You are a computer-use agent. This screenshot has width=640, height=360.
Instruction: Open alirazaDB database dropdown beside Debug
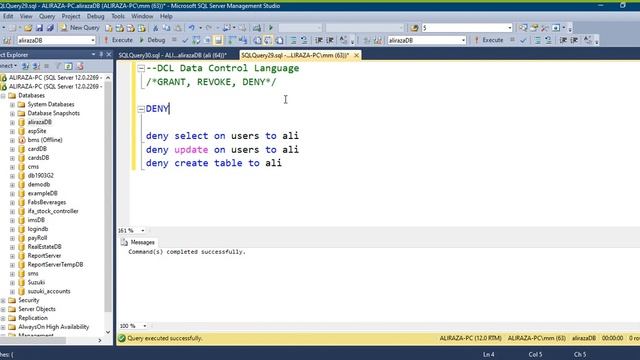point(92,40)
